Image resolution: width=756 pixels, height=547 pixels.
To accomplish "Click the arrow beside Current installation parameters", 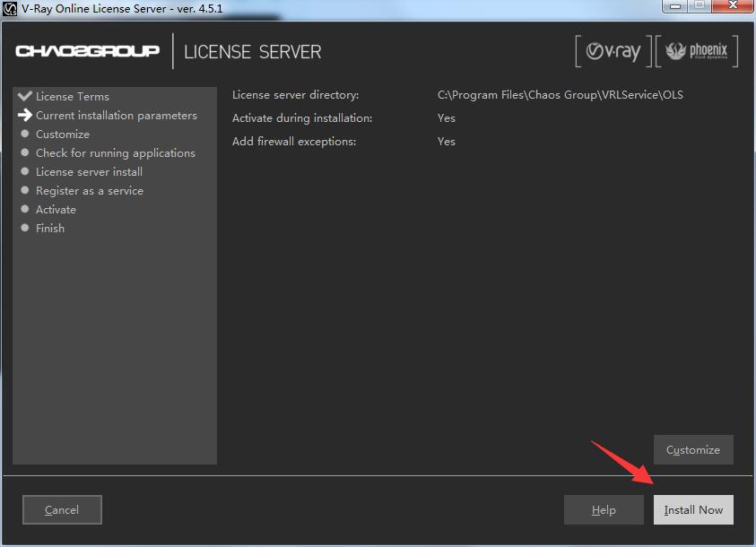I will tap(24, 115).
